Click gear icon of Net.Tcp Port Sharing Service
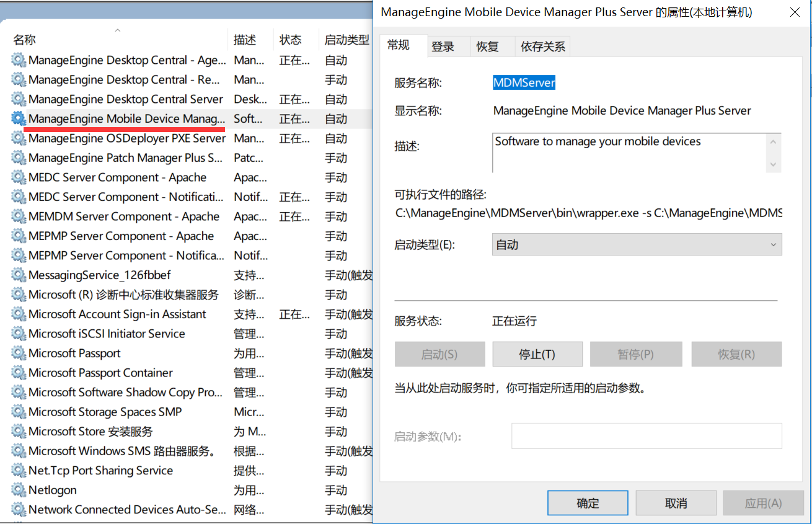 (19, 470)
